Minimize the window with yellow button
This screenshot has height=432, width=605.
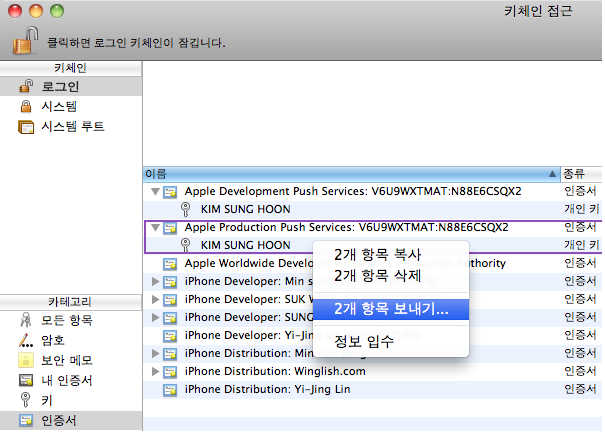point(36,11)
